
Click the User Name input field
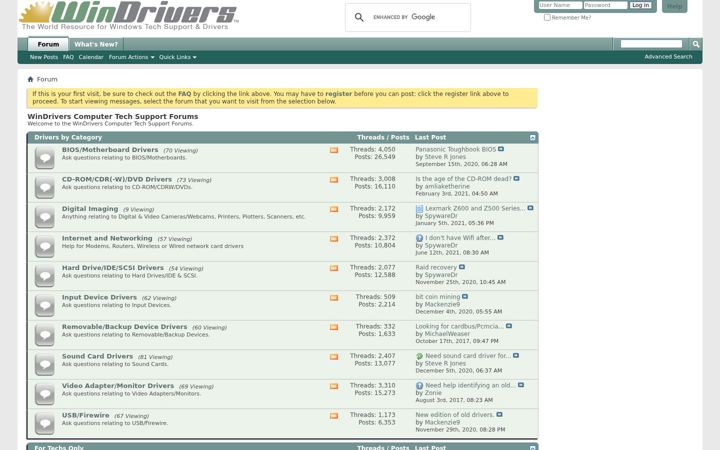point(560,5)
